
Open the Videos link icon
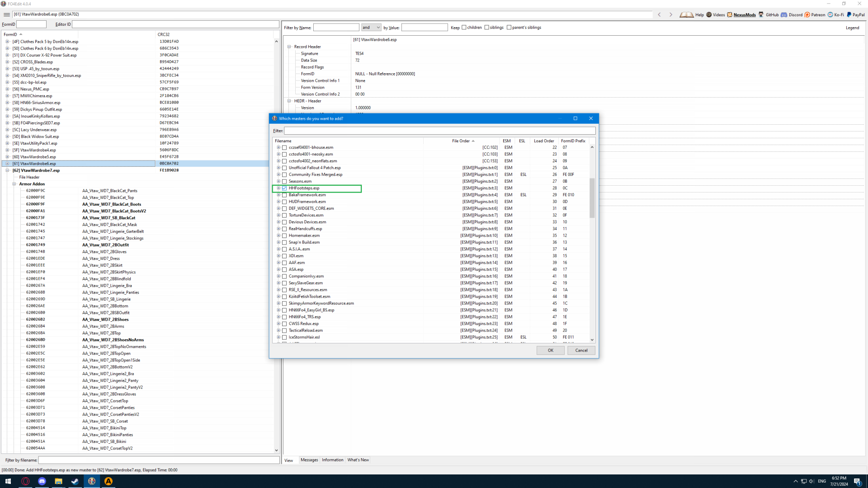pos(709,15)
